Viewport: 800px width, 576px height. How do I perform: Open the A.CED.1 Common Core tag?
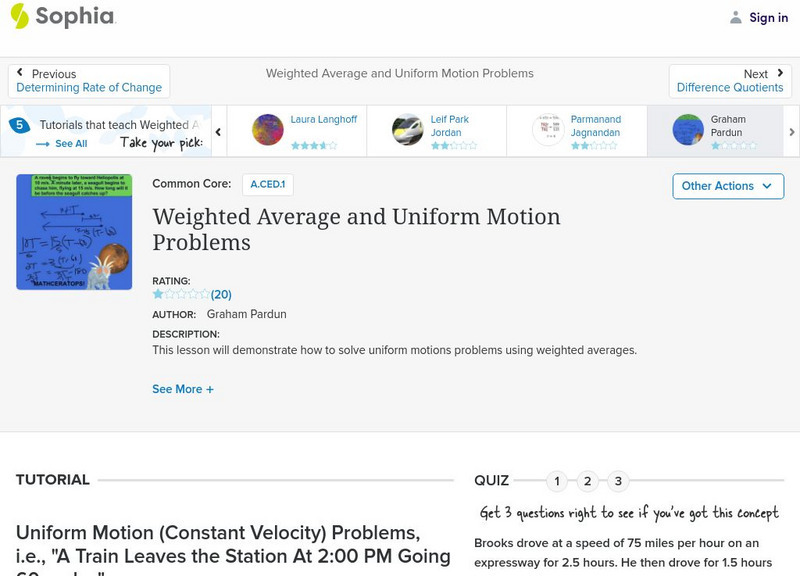pos(267,184)
